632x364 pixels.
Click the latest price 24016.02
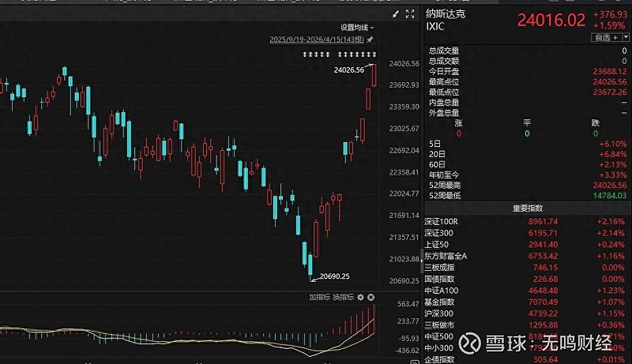click(551, 20)
